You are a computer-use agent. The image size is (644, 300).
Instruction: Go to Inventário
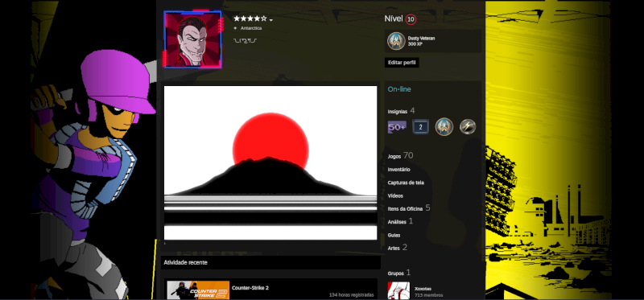click(x=398, y=170)
